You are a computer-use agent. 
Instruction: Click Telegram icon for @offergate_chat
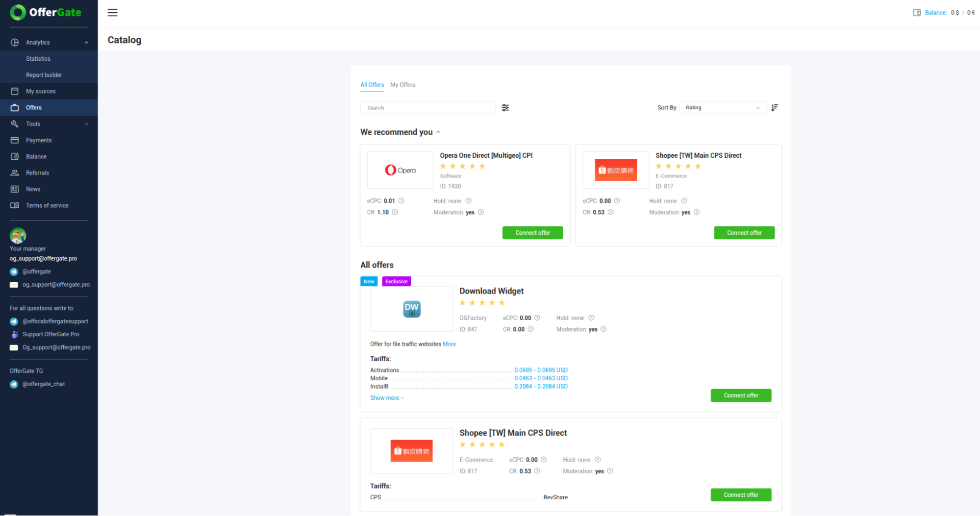pos(14,384)
